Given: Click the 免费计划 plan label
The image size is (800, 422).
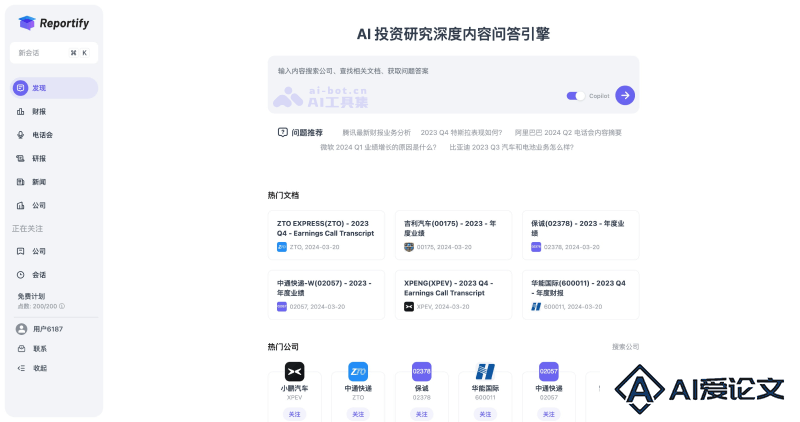Looking at the screenshot, I should 31,296.
